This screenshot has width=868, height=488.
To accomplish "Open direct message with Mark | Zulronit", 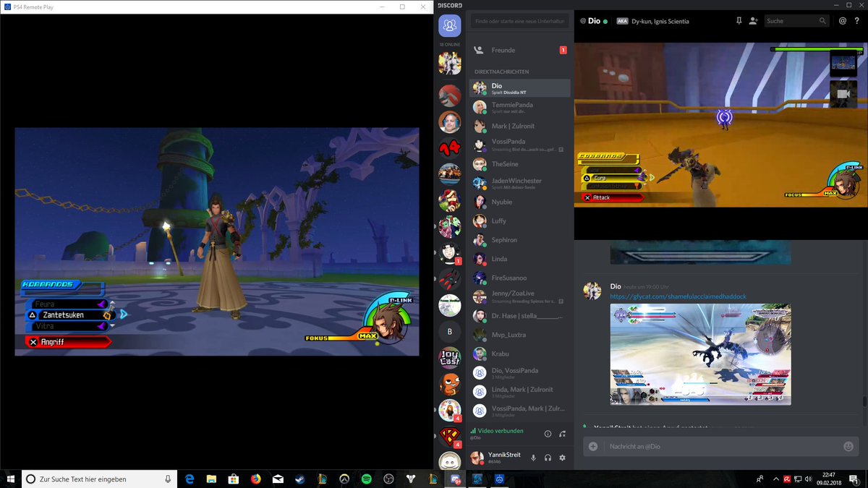I will coord(519,127).
